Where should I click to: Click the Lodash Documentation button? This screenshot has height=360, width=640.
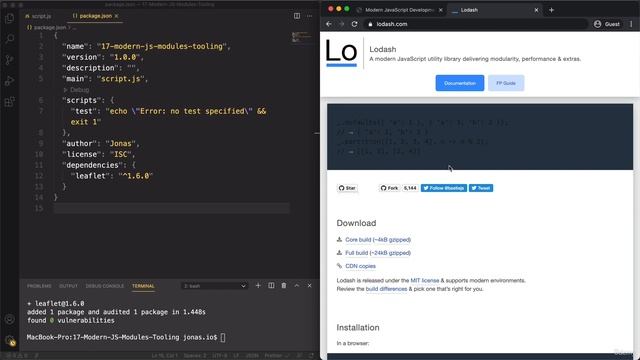[460, 83]
